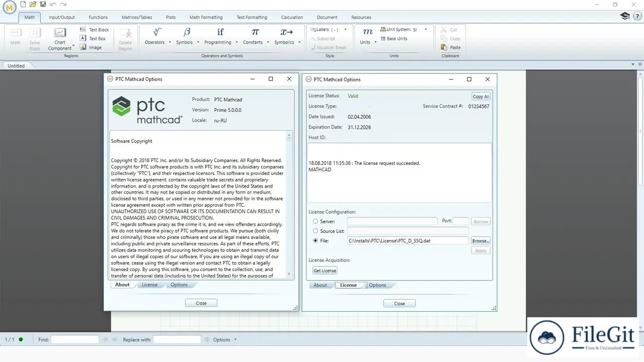
Task: Select the File license radio button
Action: (315, 241)
